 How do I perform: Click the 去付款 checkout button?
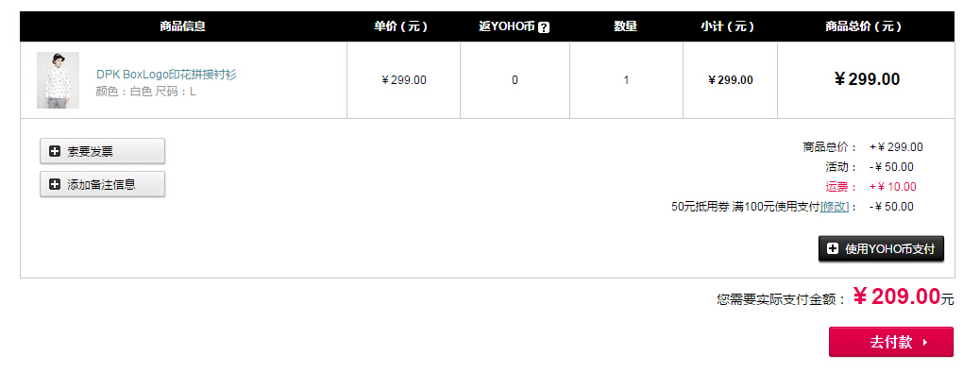point(891,342)
